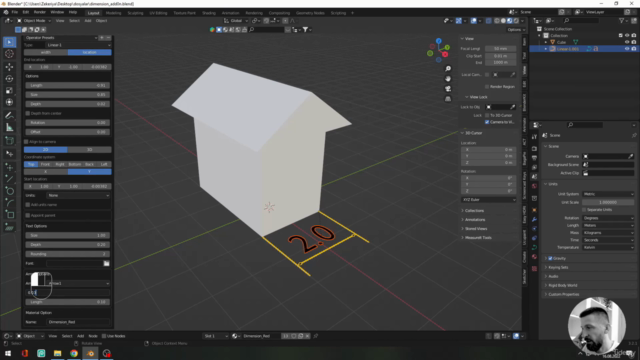
Task: Switch to Modeling workspace tab
Action: tap(113, 13)
